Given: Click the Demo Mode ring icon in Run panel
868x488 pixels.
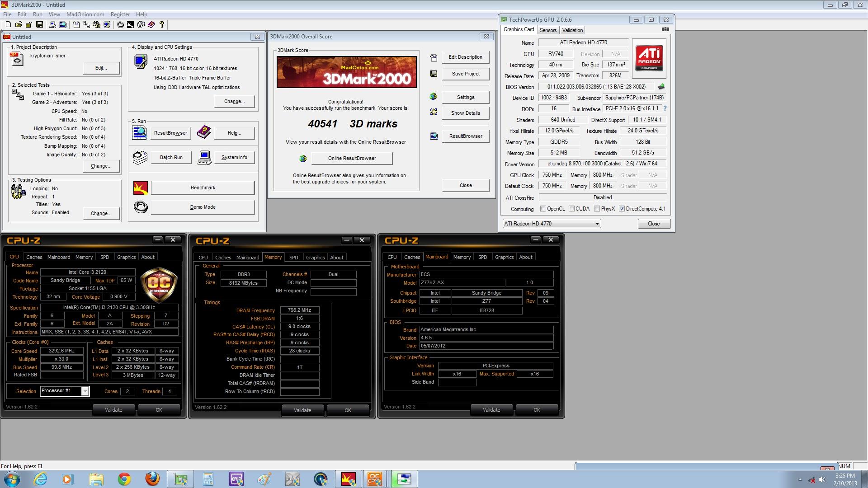Looking at the screenshot, I should tap(141, 207).
